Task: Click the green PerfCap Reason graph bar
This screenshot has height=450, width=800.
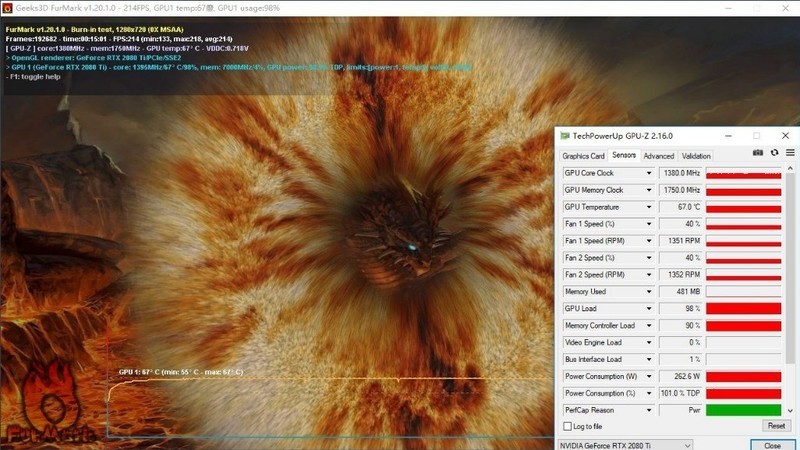Action: pos(743,410)
